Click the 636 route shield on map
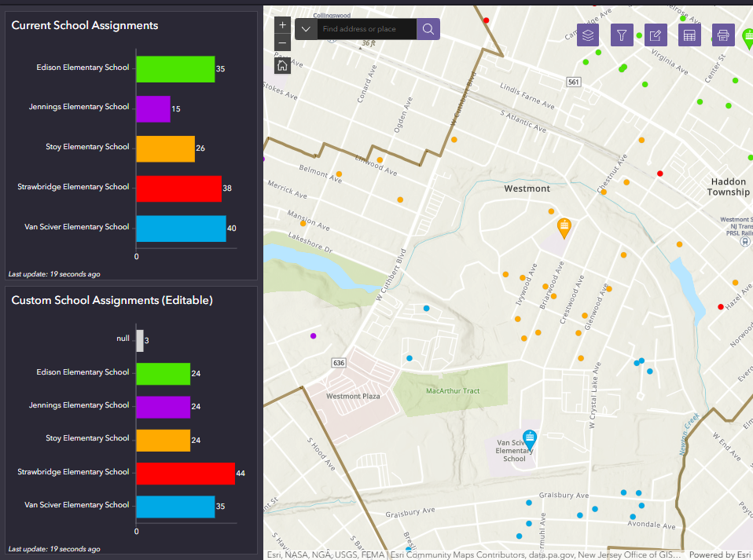753x560 pixels. pyautogui.click(x=339, y=363)
